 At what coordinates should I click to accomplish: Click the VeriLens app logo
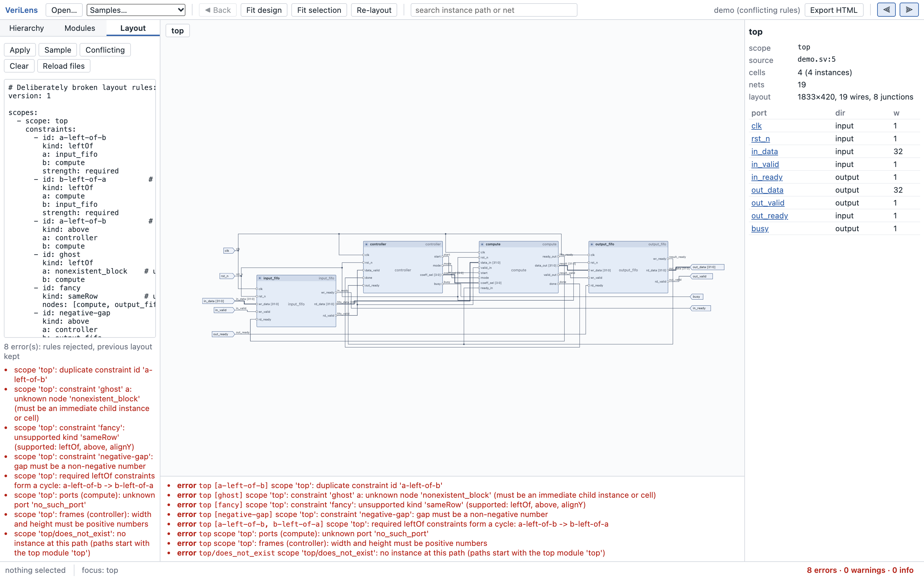click(21, 10)
